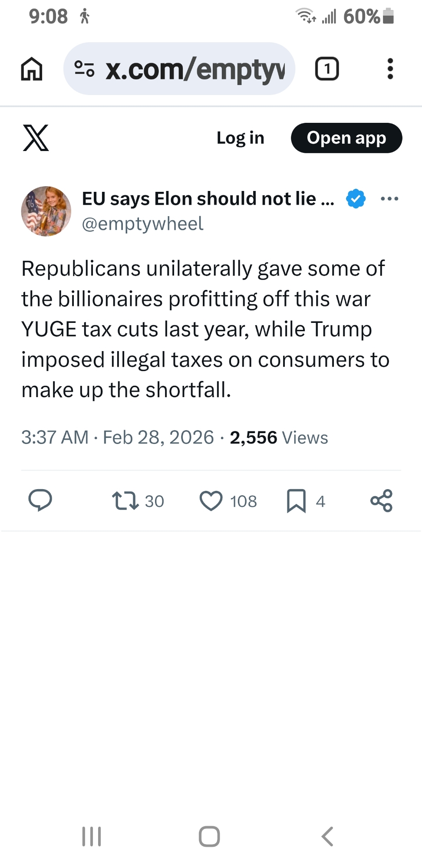This screenshot has width=422, height=868.
Task: Open the post's more options ellipsis
Action: coord(389,199)
